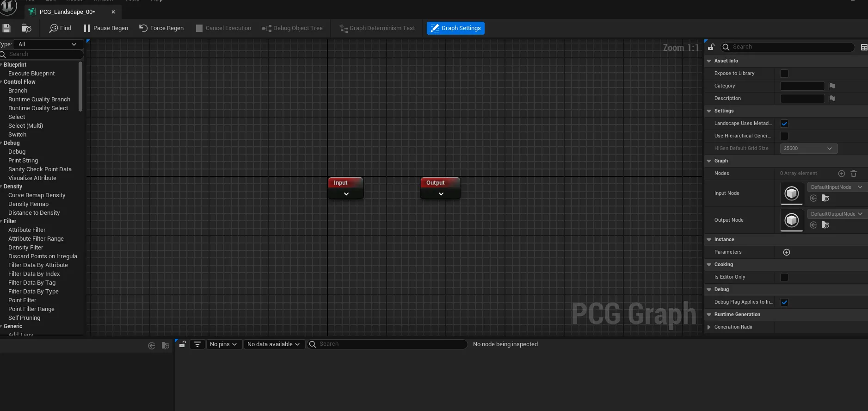Collapse the Blueprint category
Screen dimensions: 868x411
[1, 65]
